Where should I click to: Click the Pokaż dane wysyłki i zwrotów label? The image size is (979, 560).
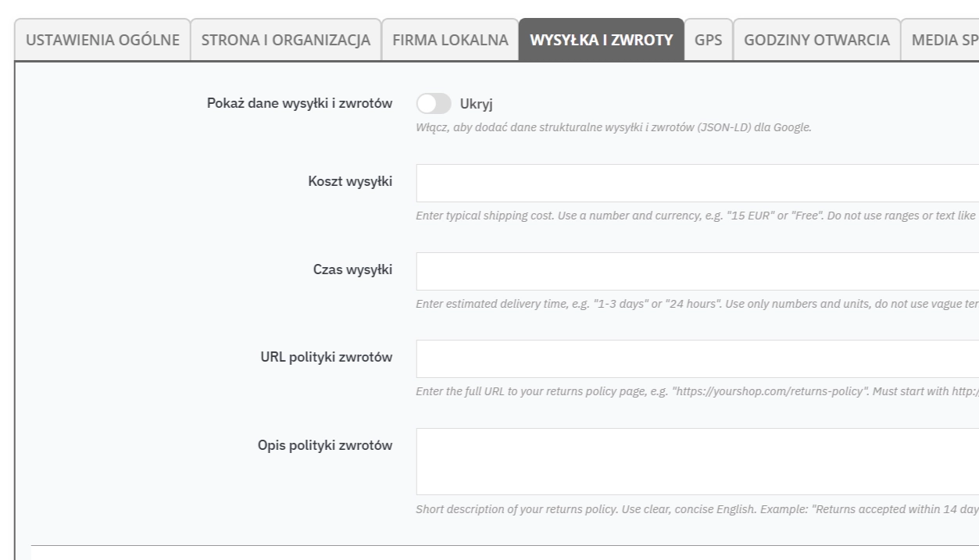coord(299,104)
